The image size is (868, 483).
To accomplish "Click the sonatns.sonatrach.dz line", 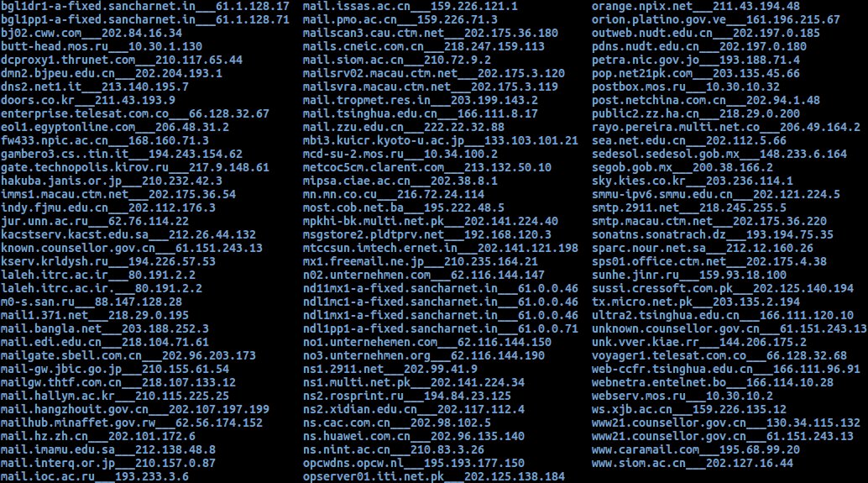I will tap(713, 234).
